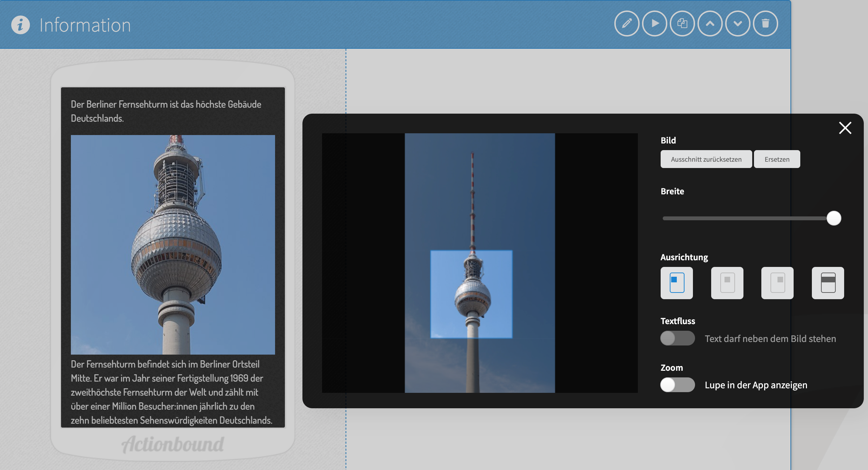Select center alignment under Ausrichtung
The width and height of the screenshot is (868, 470).
click(727, 283)
